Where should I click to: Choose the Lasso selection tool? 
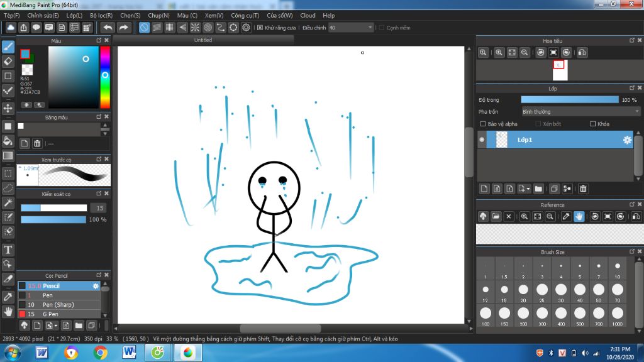(8, 189)
